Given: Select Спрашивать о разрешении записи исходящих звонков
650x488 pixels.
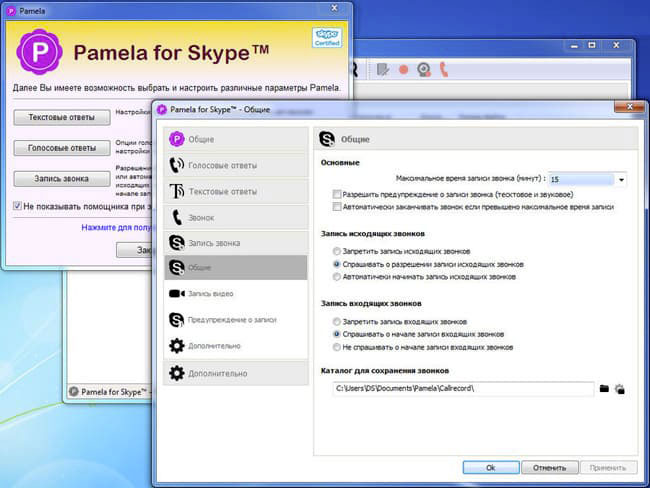Looking at the screenshot, I should [337, 264].
